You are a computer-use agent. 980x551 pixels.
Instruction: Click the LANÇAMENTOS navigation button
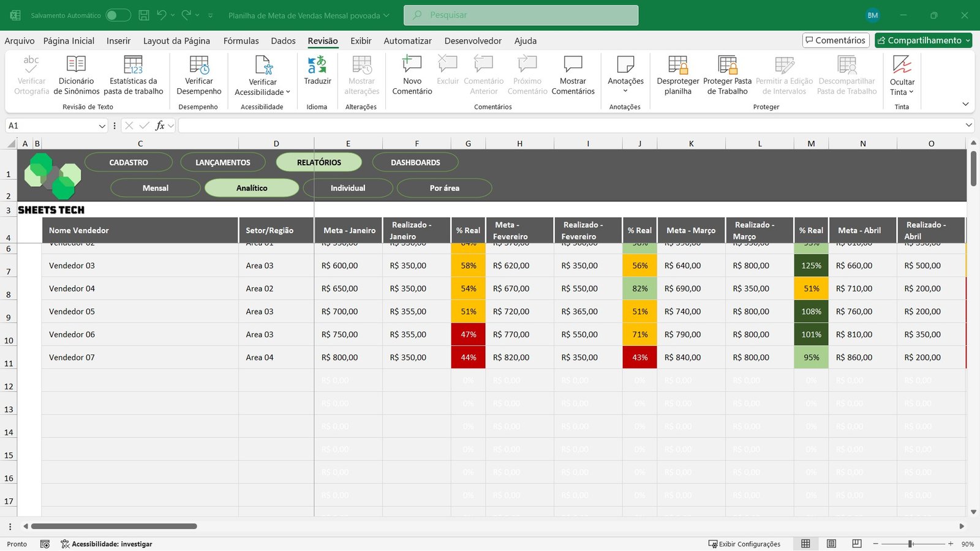223,162
